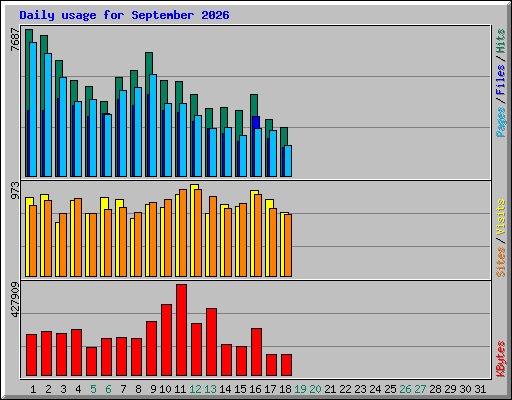Click the orange sites bar for day 3

click(63, 245)
